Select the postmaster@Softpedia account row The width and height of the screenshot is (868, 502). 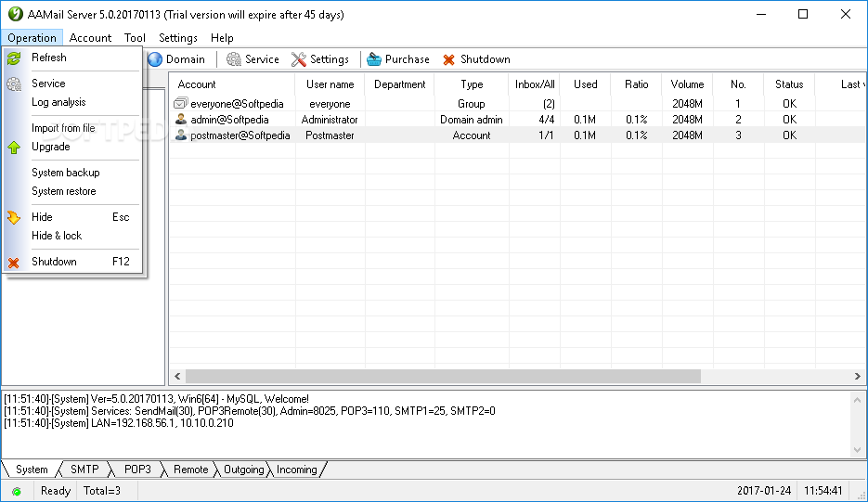tap(517, 135)
